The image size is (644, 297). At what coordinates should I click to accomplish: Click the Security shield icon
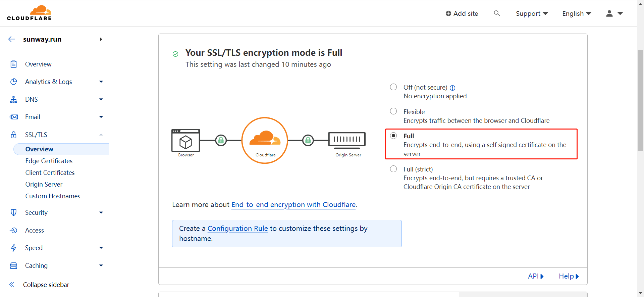pyautogui.click(x=13, y=212)
